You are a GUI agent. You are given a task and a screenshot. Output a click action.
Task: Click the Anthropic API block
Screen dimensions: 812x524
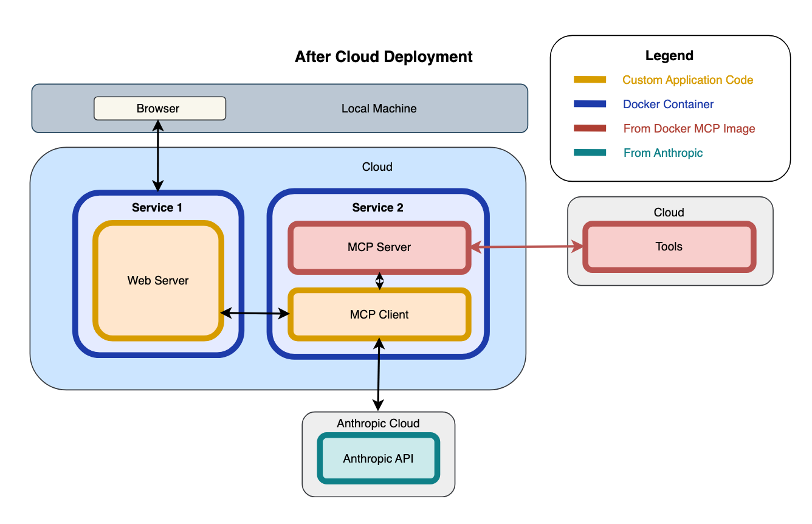point(378,458)
